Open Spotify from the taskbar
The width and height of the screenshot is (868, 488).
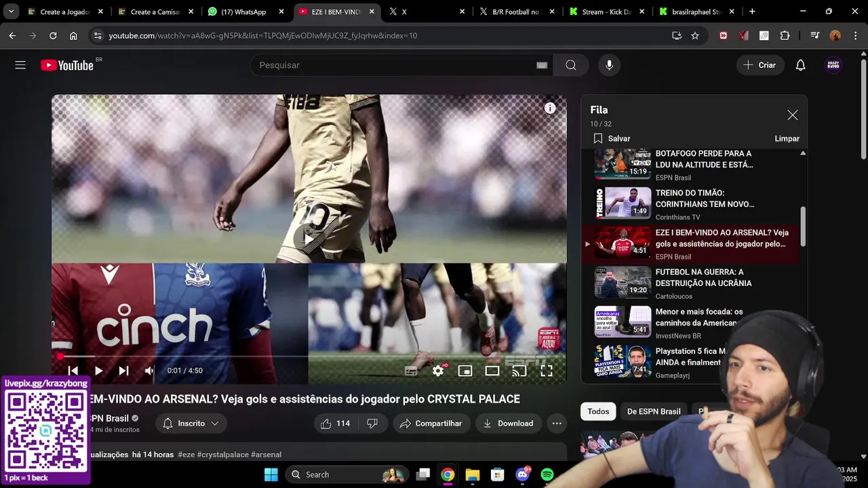coord(547,474)
